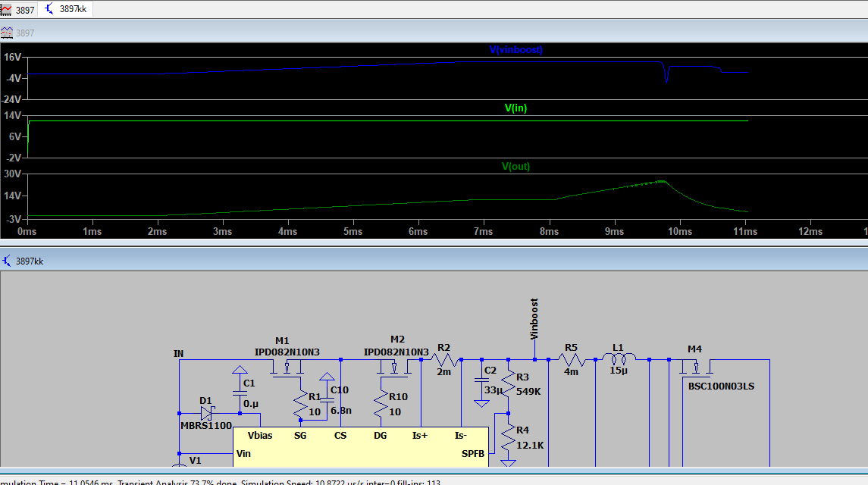868x485 pixels.
Task: Click the 15µ value of inductor L1
Action: click(619, 371)
